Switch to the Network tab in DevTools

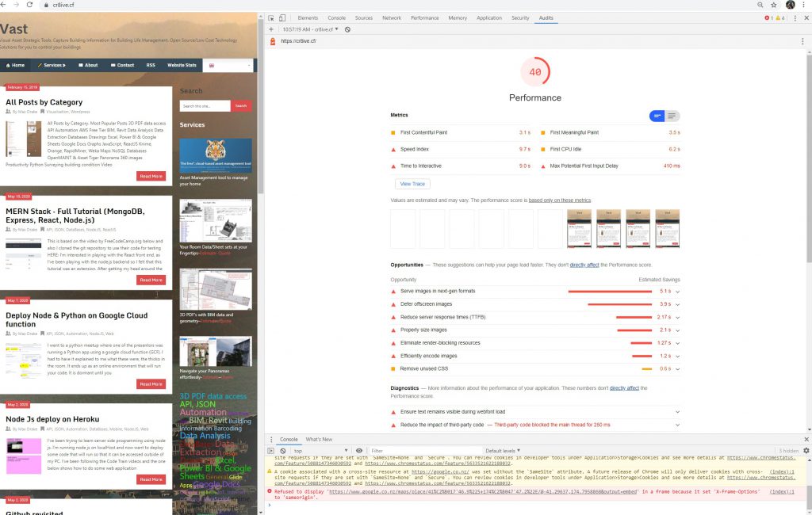[392, 17]
